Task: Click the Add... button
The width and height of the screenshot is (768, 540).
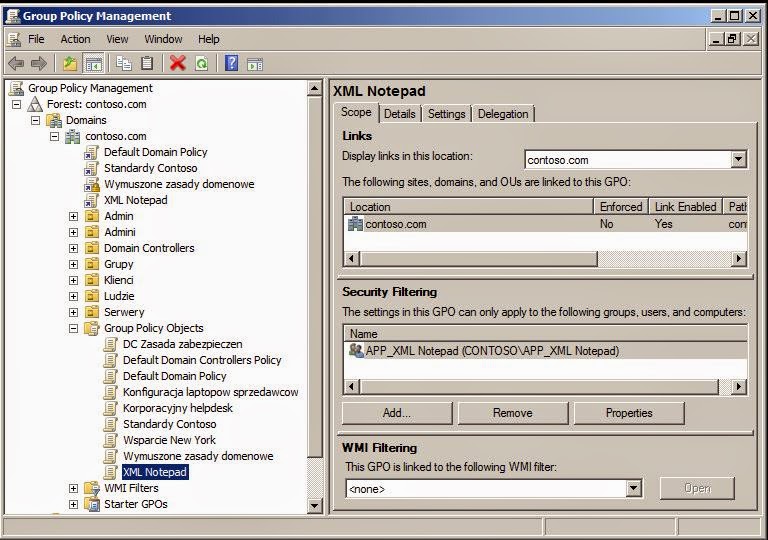Action: (397, 413)
